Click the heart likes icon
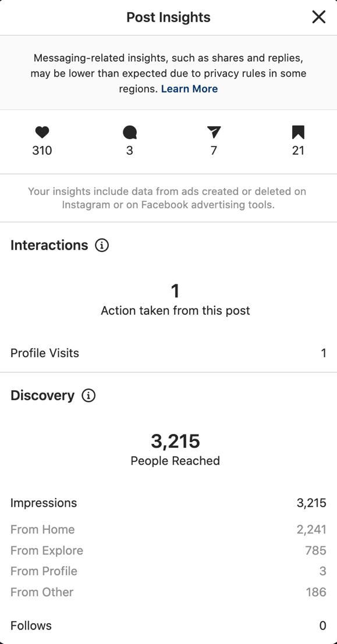 click(x=42, y=132)
